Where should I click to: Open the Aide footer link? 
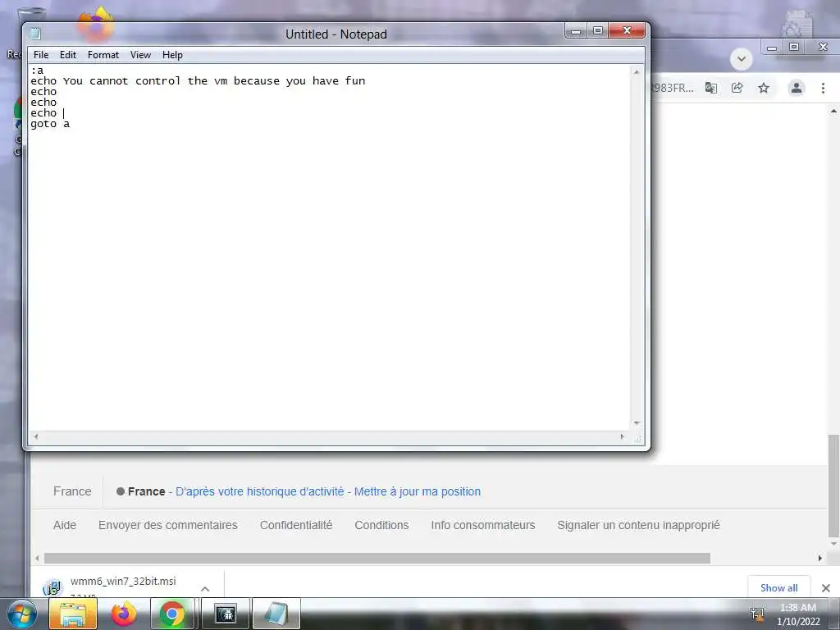(65, 525)
